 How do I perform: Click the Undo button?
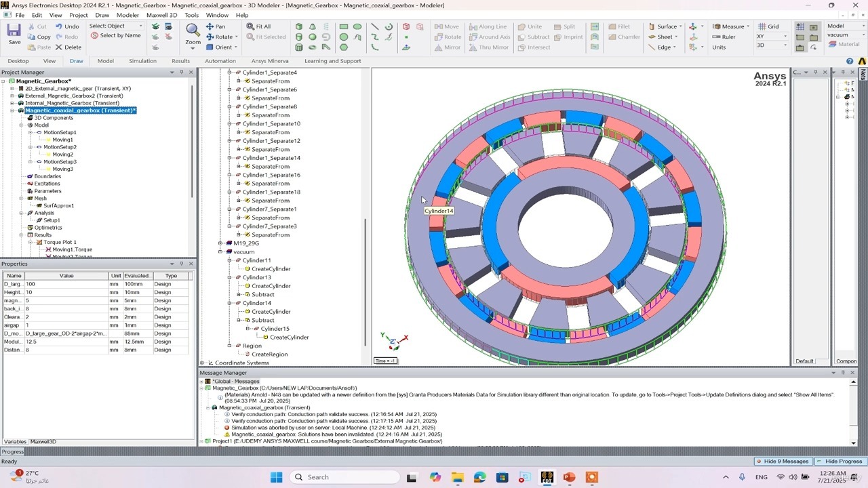point(67,26)
